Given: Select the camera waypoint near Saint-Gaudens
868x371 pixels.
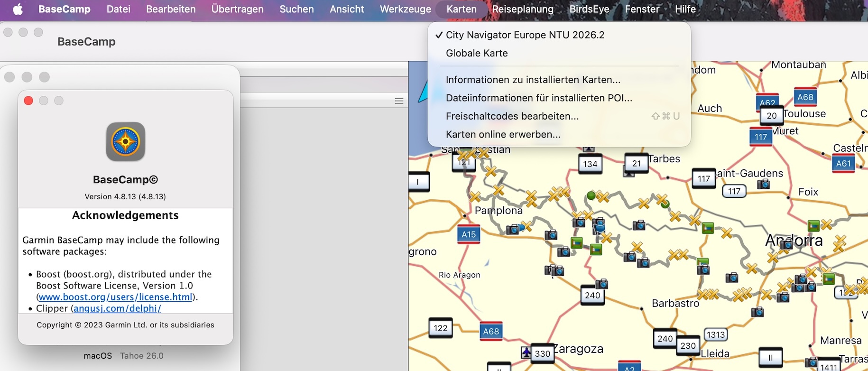Looking at the screenshot, I should [x=763, y=184].
